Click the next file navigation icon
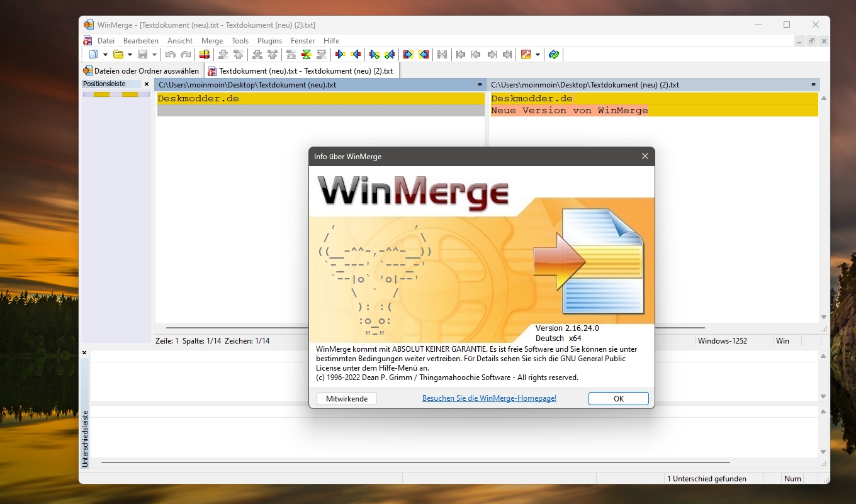 pos(492,55)
